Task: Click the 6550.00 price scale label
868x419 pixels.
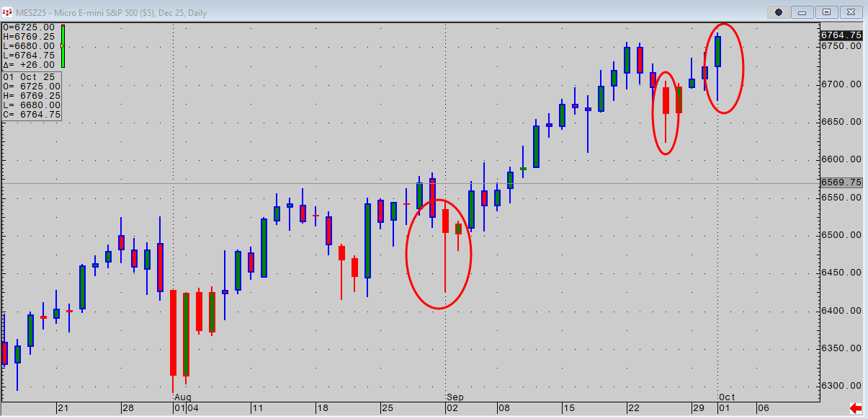Action: tap(841, 197)
